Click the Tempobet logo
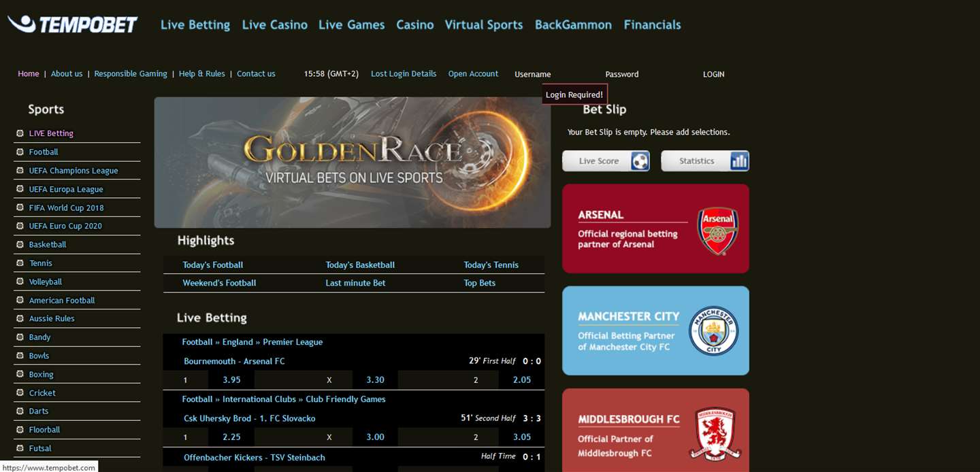This screenshot has width=980, height=472. tap(73, 24)
